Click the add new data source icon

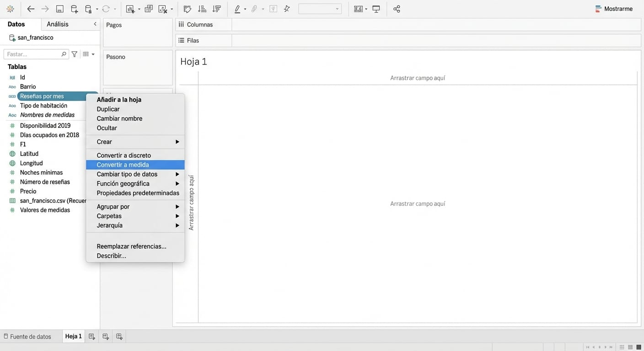74,9
